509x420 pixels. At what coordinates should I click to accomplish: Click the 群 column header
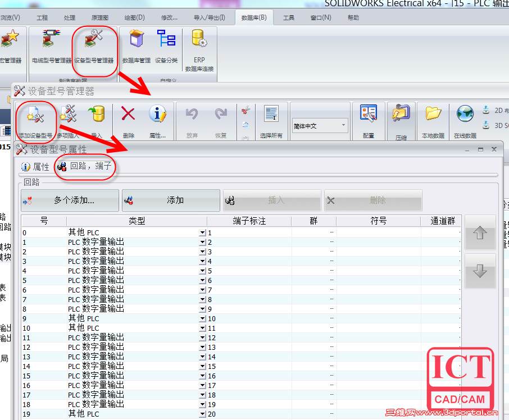pyautogui.click(x=313, y=221)
